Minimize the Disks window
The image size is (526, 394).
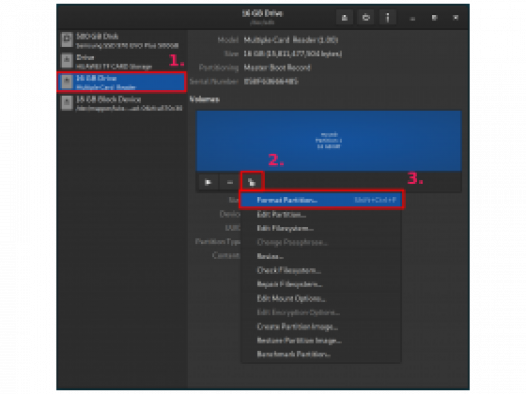(x=413, y=18)
